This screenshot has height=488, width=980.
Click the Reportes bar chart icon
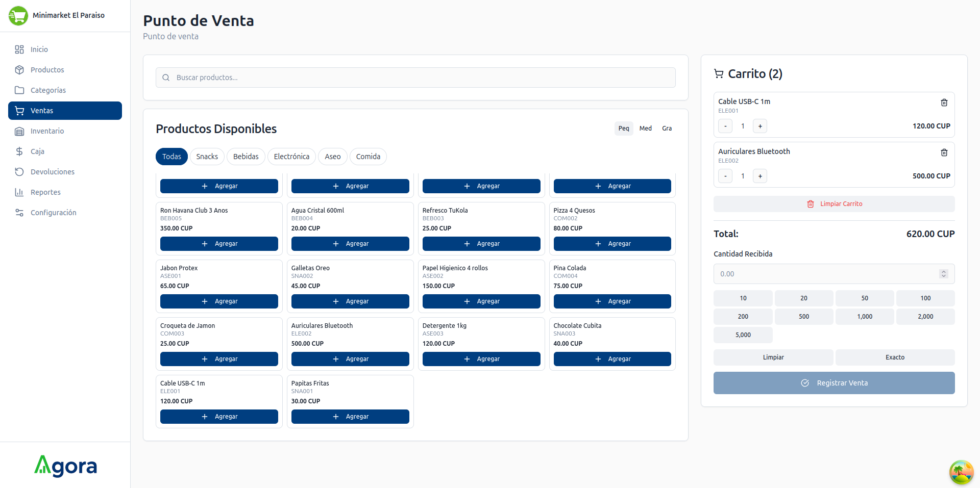coord(19,192)
